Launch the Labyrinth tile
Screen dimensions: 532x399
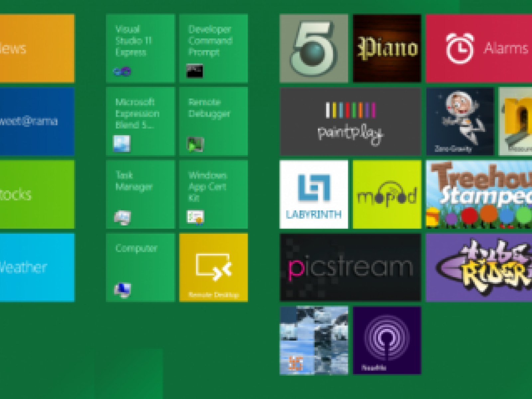pyautogui.click(x=314, y=195)
